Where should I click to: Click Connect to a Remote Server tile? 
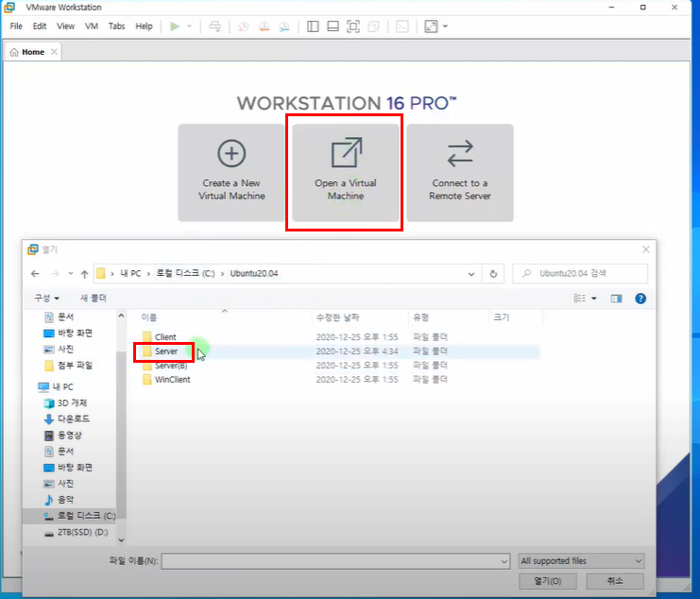point(460,173)
